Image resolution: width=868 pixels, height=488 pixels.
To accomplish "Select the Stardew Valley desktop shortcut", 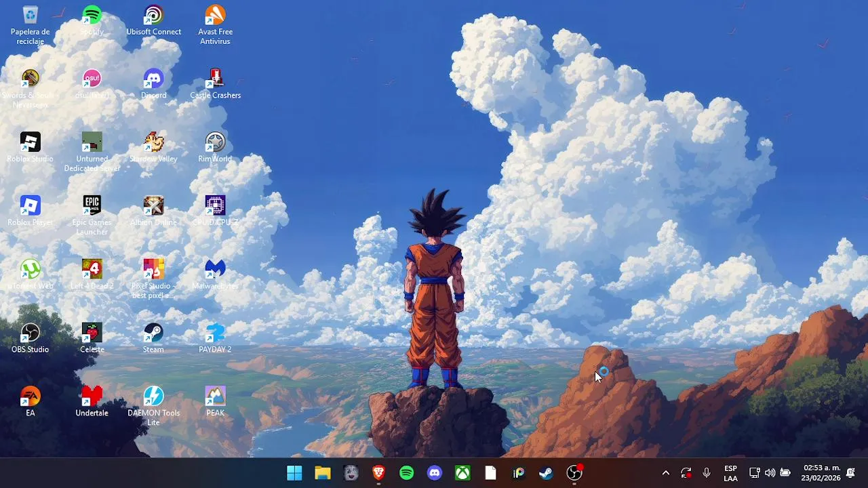I will tap(153, 147).
